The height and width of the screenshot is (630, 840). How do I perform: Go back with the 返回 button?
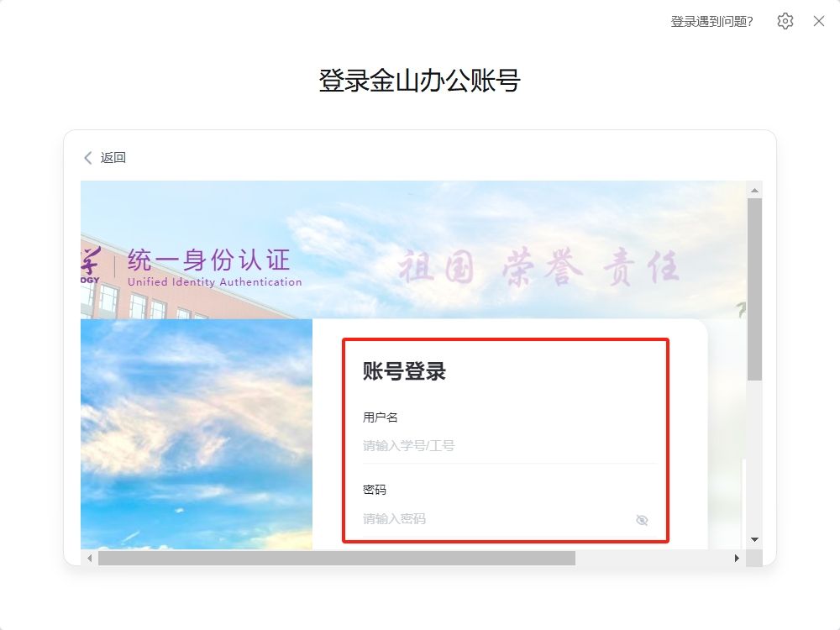click(105, 158)
